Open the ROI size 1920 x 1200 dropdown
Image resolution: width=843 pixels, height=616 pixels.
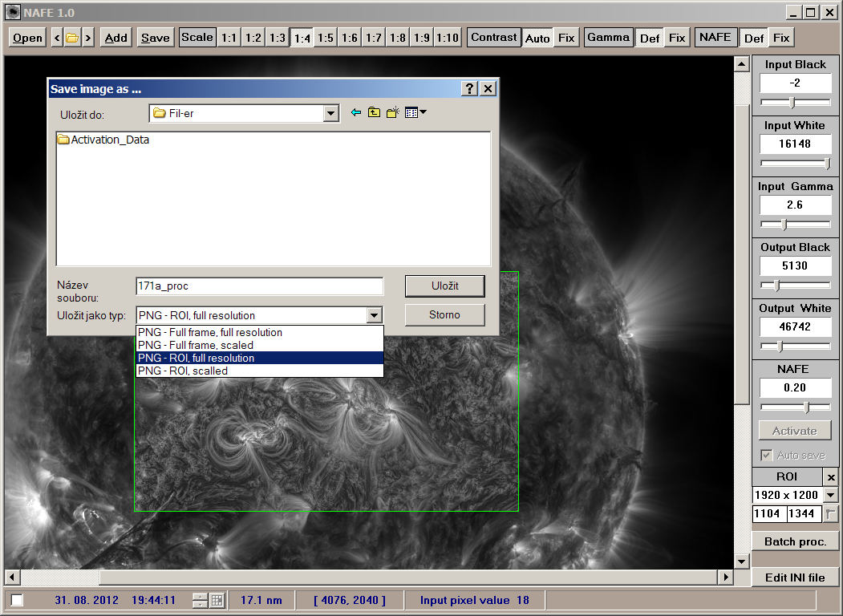(x=830, y=496)
